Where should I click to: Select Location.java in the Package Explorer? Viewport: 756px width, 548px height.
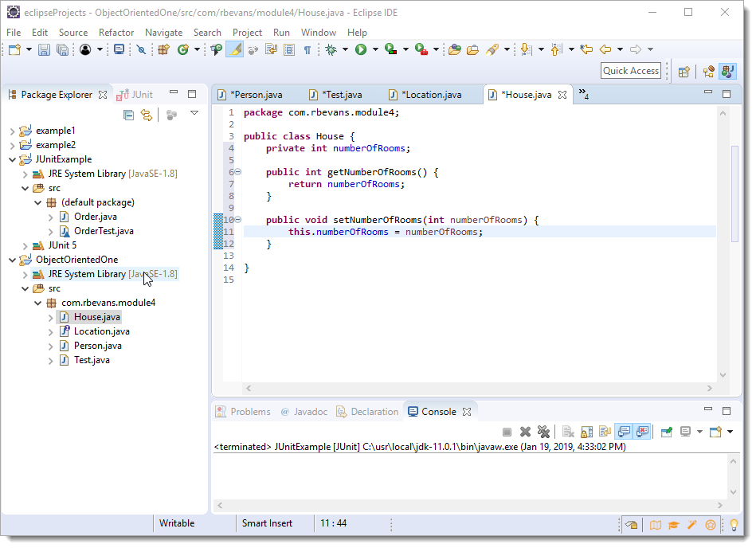click(102, 331)
